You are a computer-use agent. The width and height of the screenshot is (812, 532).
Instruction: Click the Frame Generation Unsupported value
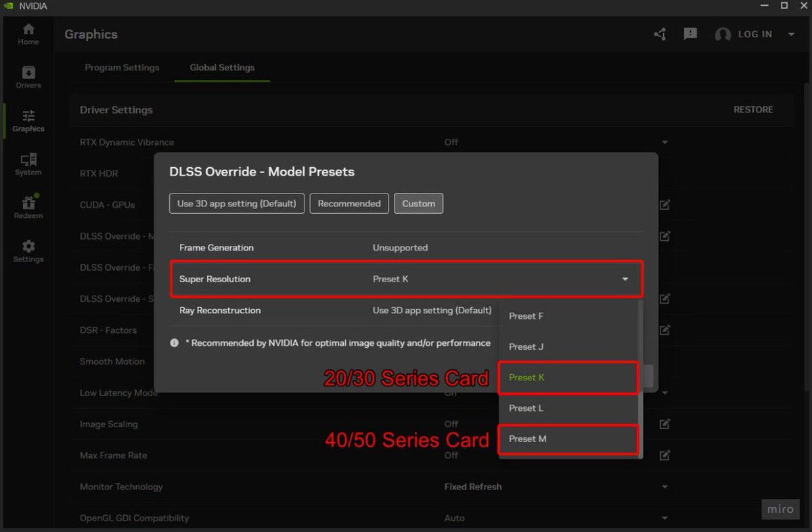tap(400, 248)
